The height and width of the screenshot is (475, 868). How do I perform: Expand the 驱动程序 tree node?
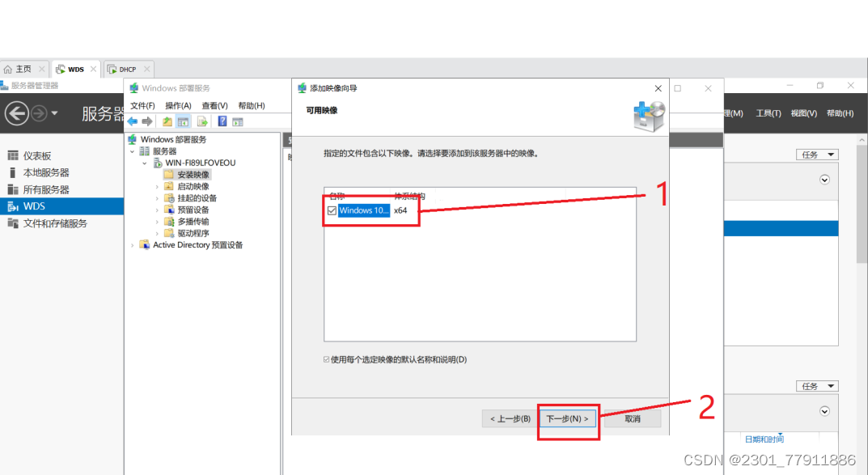[157, 233]
